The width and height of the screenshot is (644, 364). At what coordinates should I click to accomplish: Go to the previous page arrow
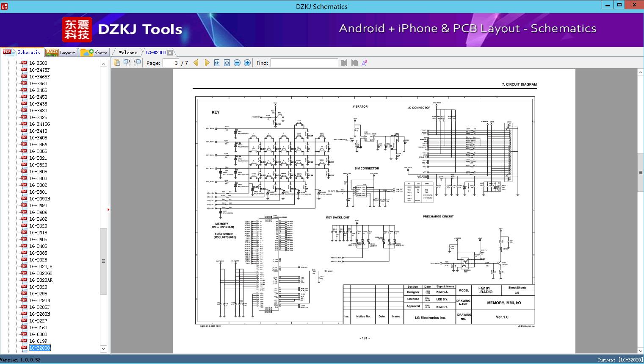point(196,63)
